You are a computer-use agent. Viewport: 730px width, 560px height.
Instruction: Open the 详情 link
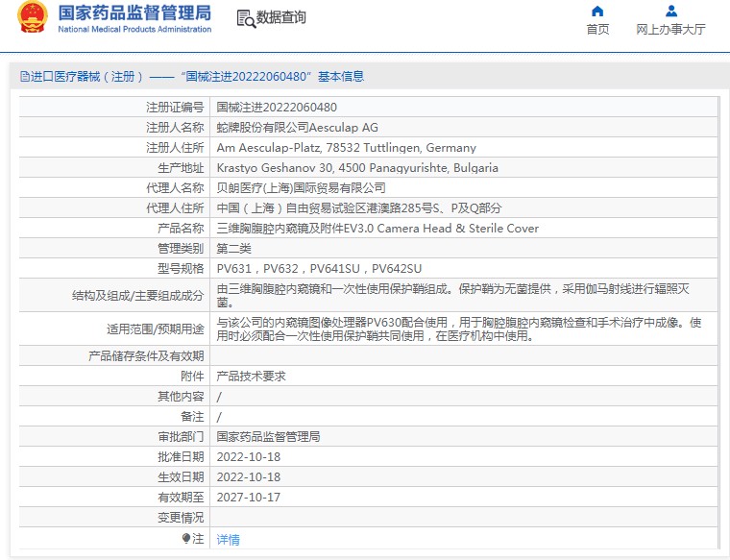(229, 540)
